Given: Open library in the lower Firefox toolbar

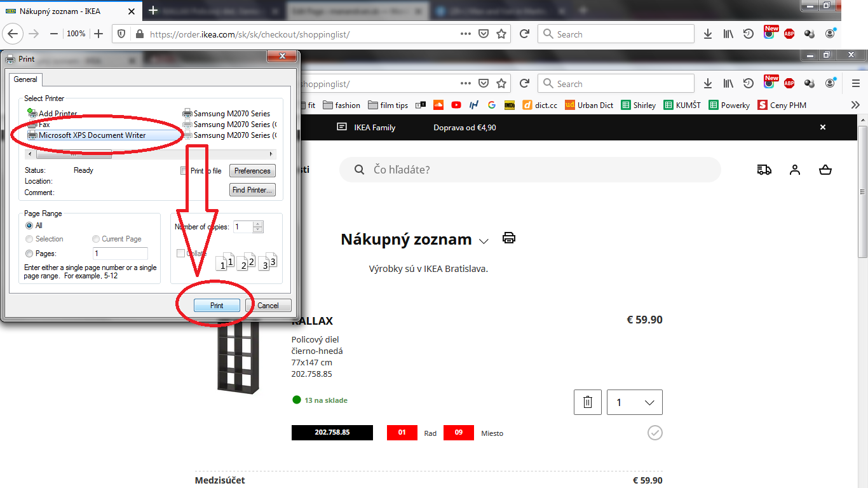Looking at the screenshot, I should 728,83.
